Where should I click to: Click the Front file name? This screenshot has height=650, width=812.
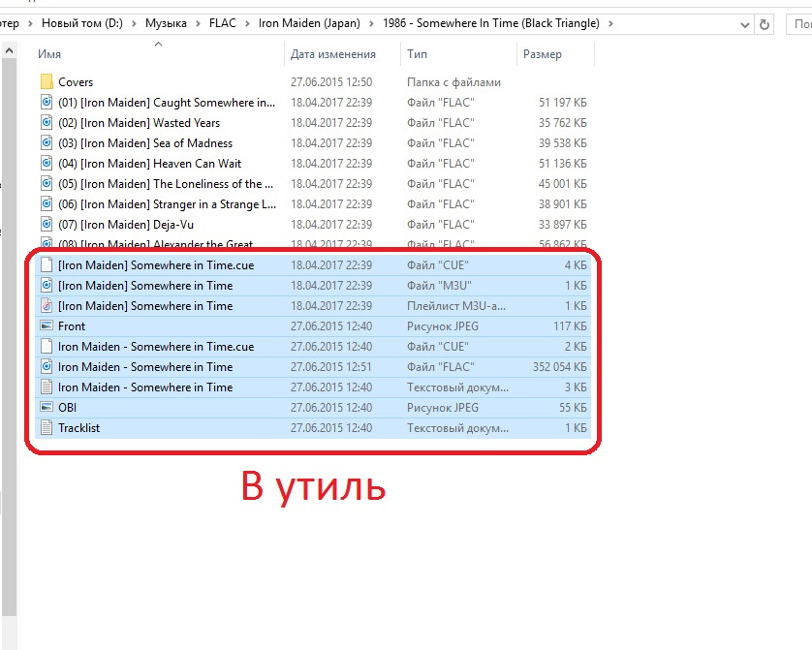tap(72, 326)
